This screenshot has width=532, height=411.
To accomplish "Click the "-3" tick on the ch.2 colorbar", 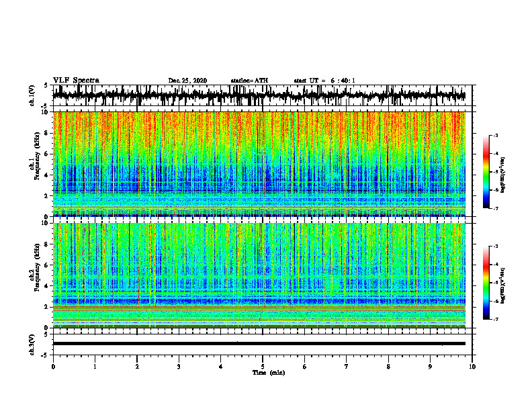I will click(496, 246).
